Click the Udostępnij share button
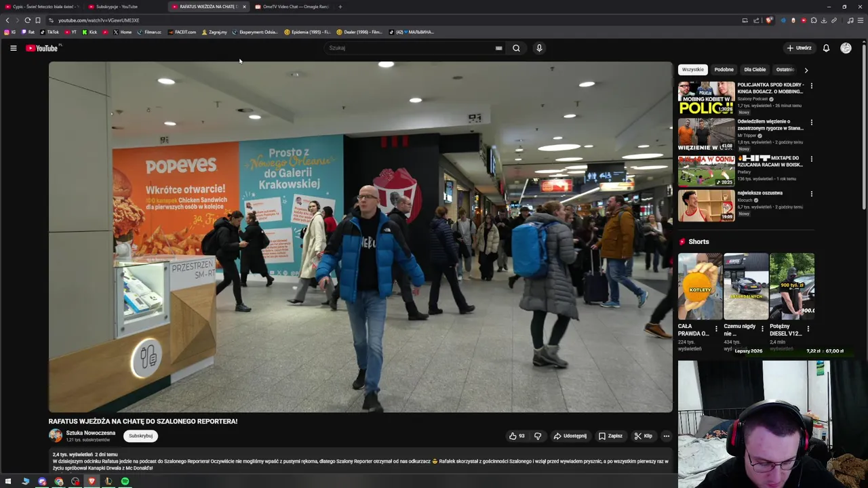 (x=570, y=436)
